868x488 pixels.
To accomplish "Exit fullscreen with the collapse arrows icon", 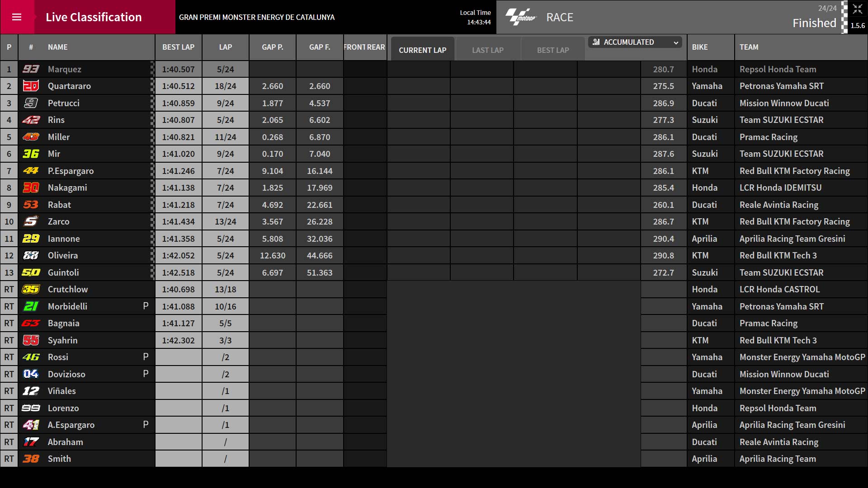I will (858, 9).
